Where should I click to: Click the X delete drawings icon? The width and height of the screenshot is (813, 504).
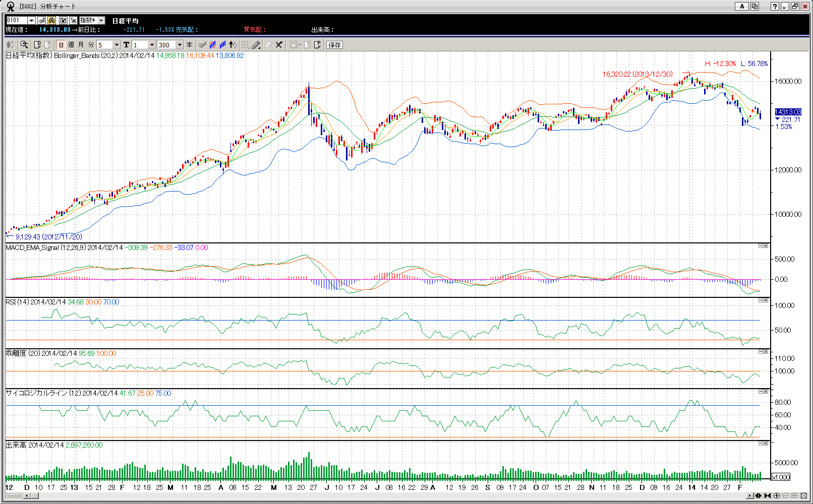click(279, 45)
